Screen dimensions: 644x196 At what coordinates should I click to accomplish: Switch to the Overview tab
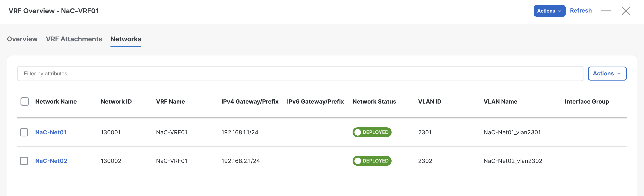pyautogui.click(x=22, y=39)
